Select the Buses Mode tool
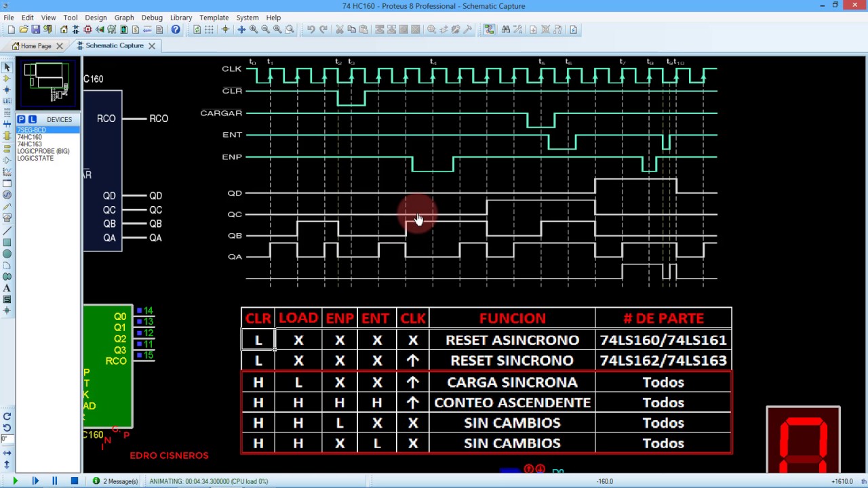Image resolution: width=868 pixels, height=488 pixels. 7,124
